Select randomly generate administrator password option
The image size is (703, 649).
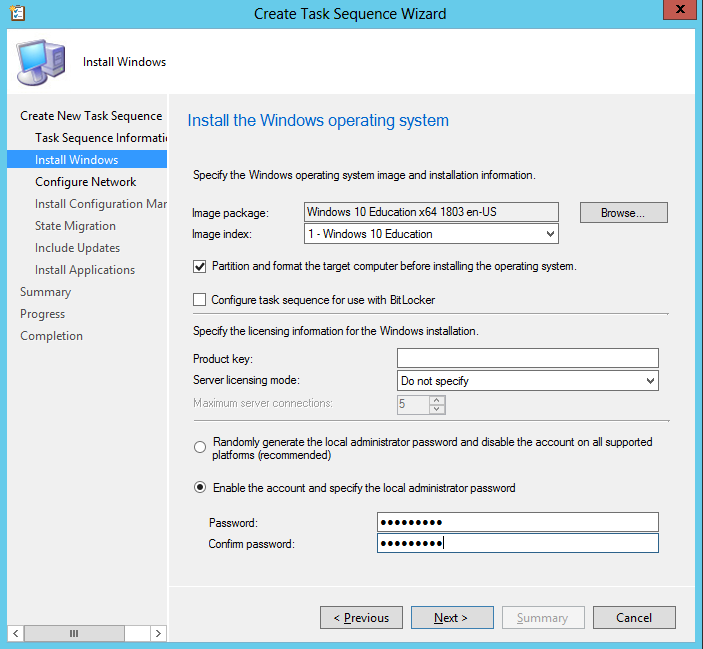point(200,447)
